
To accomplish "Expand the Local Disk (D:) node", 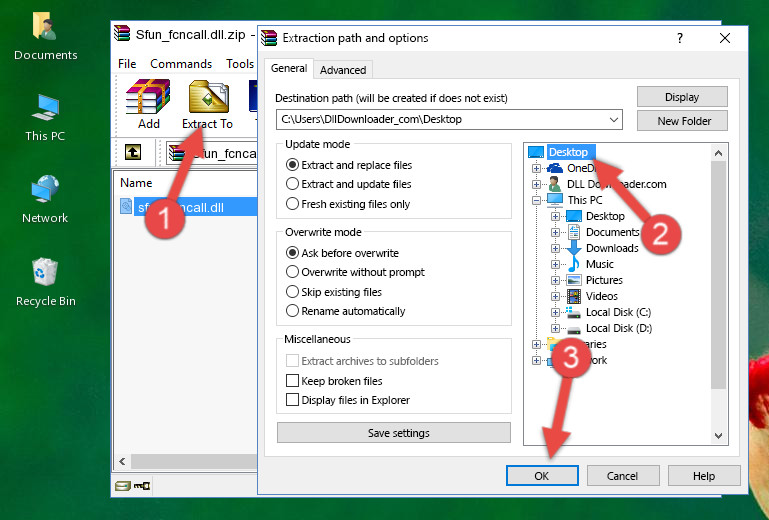I will tap(555, 329).
